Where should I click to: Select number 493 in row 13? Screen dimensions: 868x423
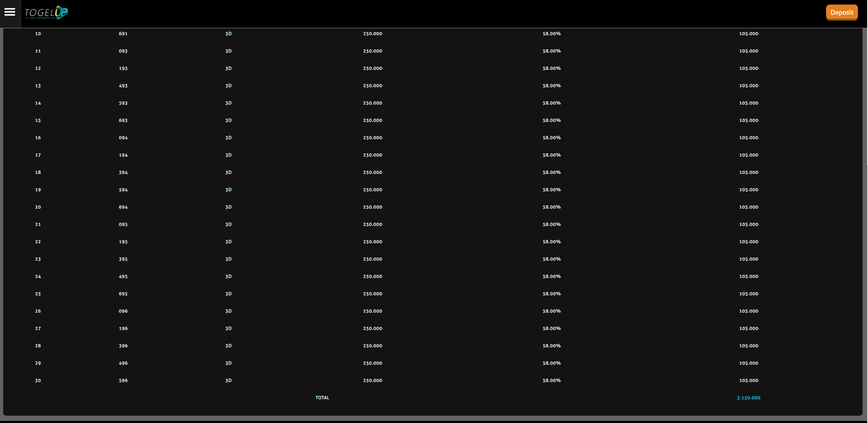click(123, 86)
